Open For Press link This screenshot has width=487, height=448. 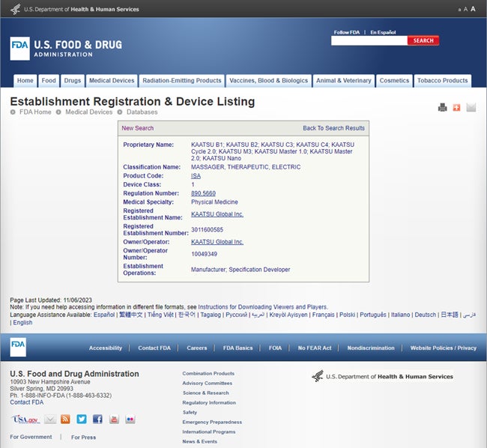[x=84, y=437]
